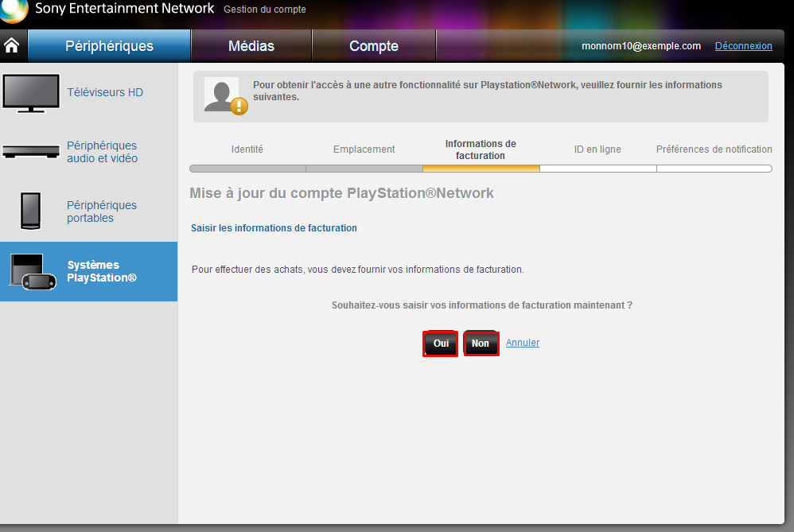Screen dimensions: 794x532
Task: Choose Téléviseurs HD in sidebar
Action: coord(105,92)
